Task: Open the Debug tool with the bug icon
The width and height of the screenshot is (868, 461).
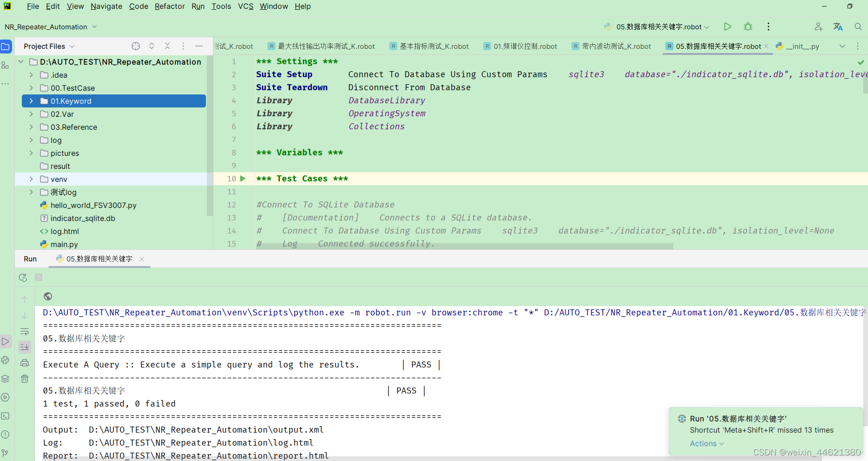Action: click(748, 27)
